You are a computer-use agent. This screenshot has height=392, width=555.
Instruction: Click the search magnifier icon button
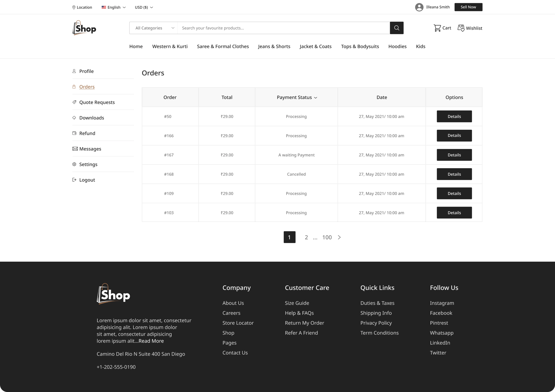(x=396, y=28)
